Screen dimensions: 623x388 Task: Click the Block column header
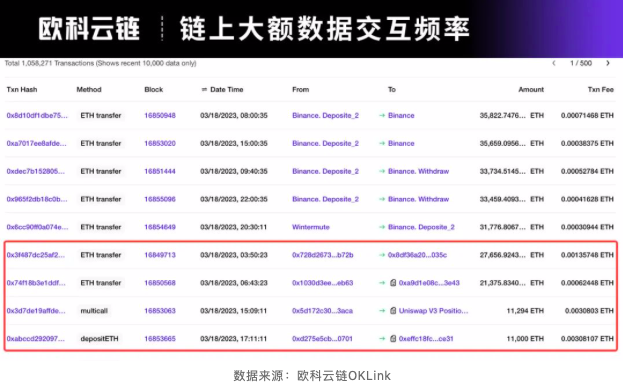(154, 89)
